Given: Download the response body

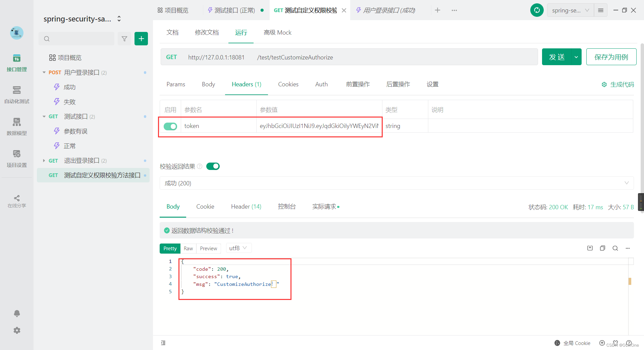Looking at the screenshot, I should (590, 248).
